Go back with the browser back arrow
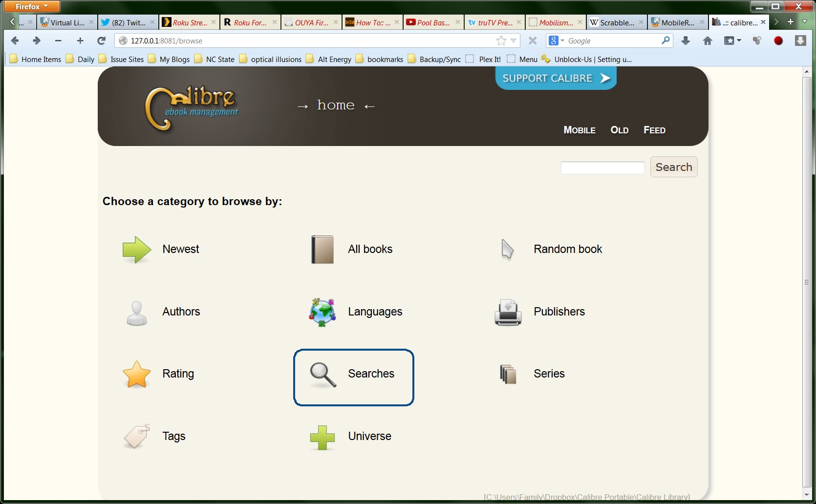Screen dimensions: 816x504 coord(15,41)
